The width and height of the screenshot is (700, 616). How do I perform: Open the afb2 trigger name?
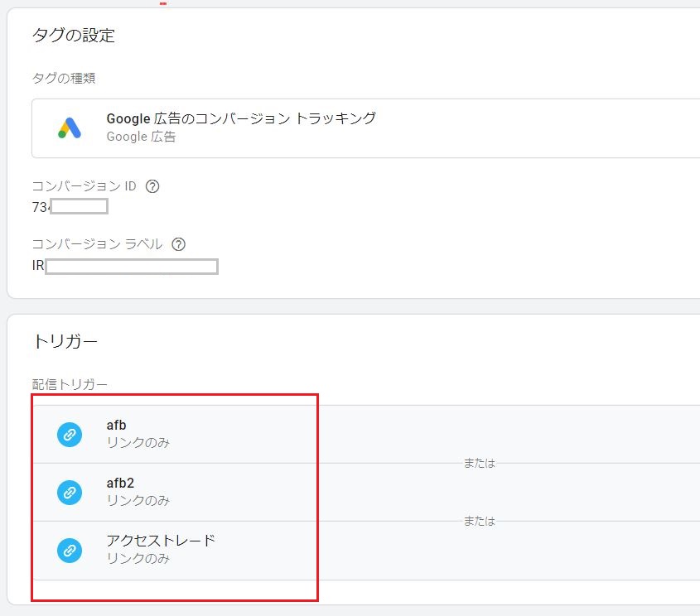[120, 484]
